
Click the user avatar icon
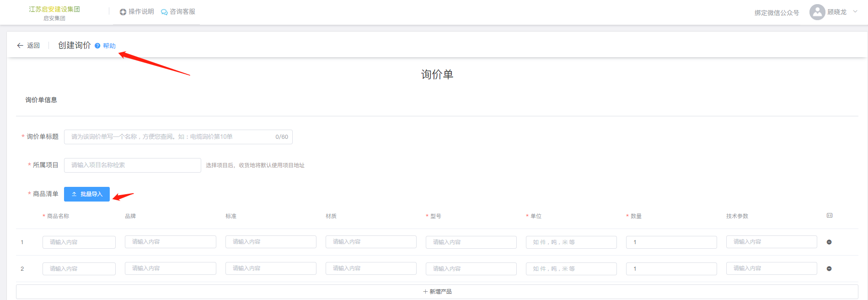coord(817,12)
